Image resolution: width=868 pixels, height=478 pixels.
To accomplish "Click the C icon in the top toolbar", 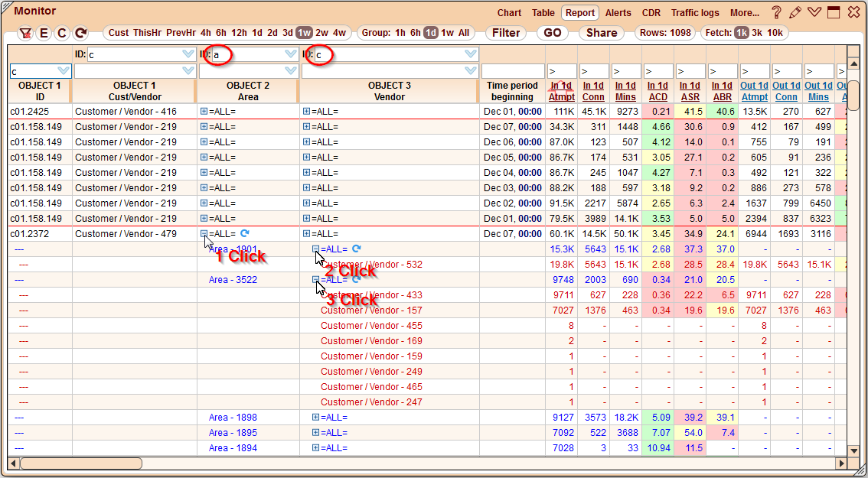I will click(x=61, y=33).
